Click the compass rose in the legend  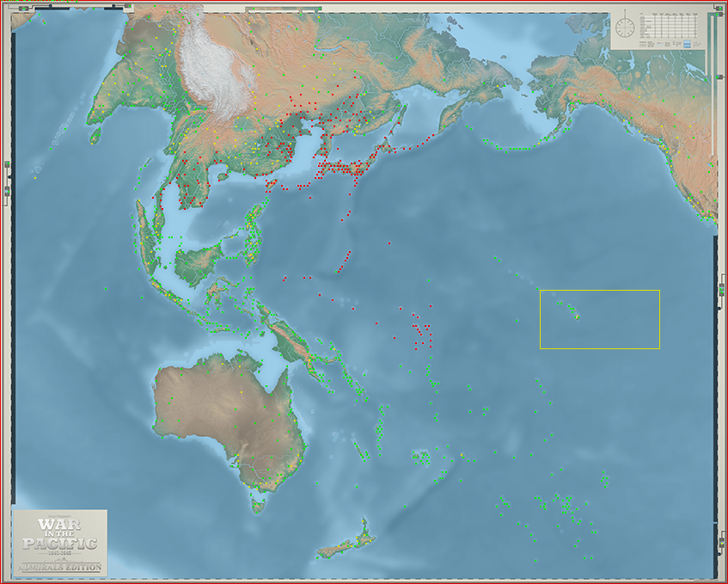[x=625, y=28]
